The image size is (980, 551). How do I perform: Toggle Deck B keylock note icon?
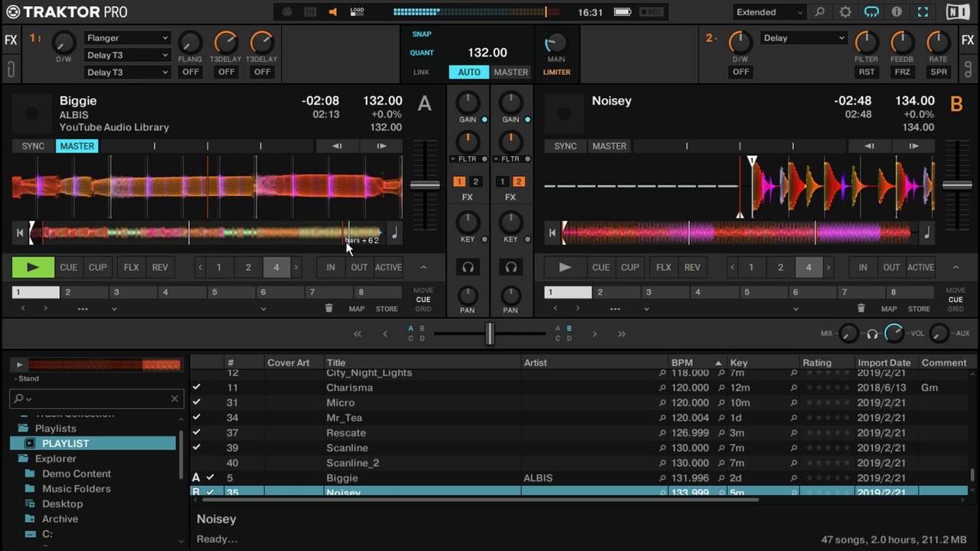click(x=926, y=233)
